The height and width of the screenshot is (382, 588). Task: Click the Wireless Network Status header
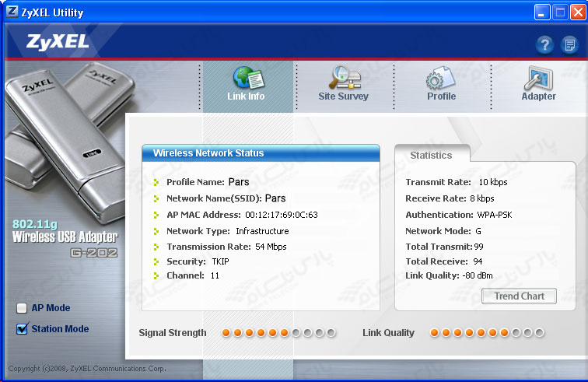pos(261,153)
